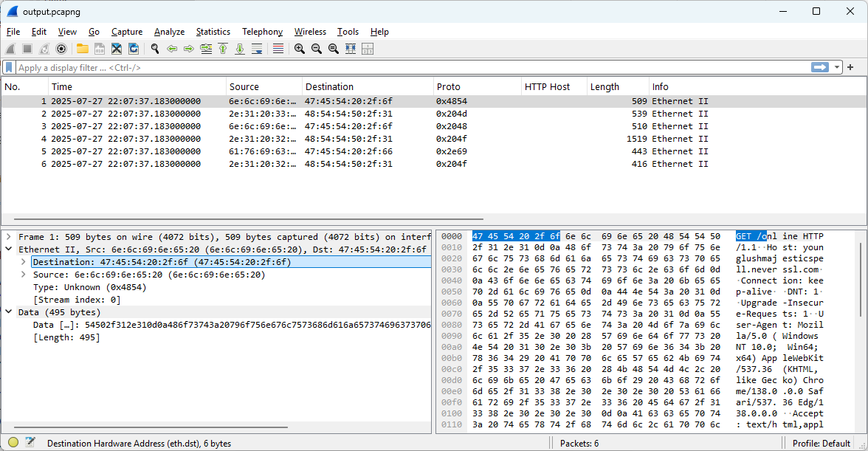
Task: Sort by the No. column header
Action: [24, 87]
